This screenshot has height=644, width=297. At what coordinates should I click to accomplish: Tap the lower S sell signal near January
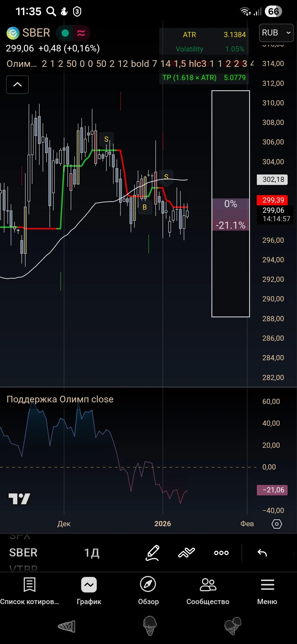(x=166, y=177)
